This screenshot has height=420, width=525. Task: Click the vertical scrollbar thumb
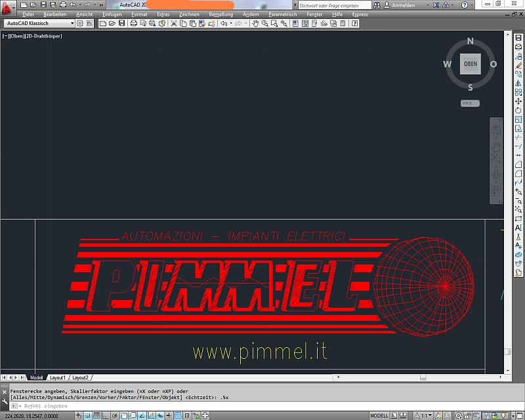point(507,352)
